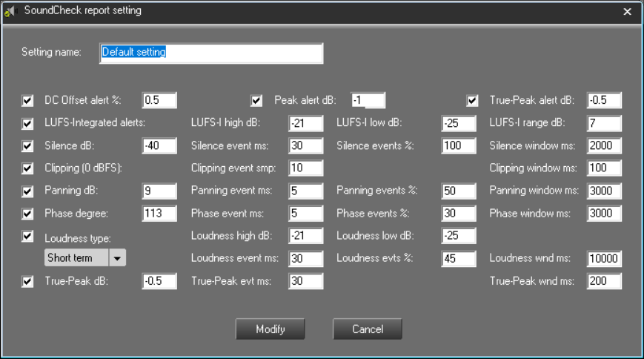Uncheck the Panning dB checkbox
This screenshot has width=644, height=359.
click(x=28, y=191)
